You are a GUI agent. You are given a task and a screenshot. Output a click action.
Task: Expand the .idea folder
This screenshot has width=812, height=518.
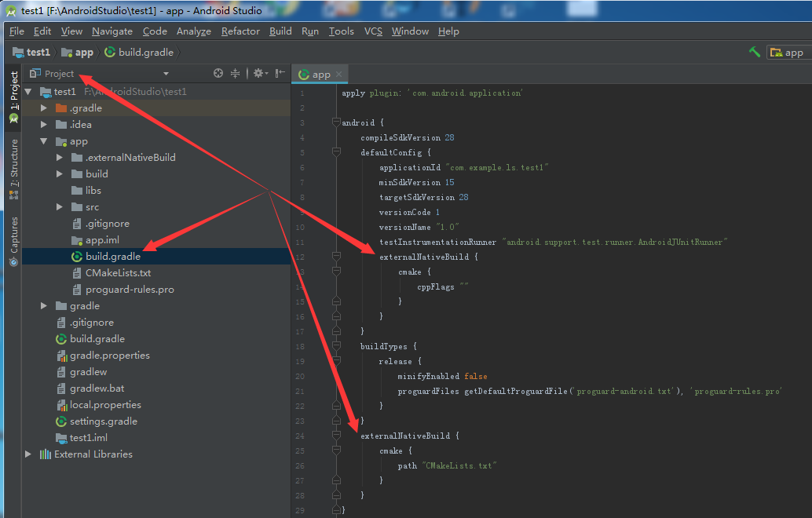coord(44,125)
